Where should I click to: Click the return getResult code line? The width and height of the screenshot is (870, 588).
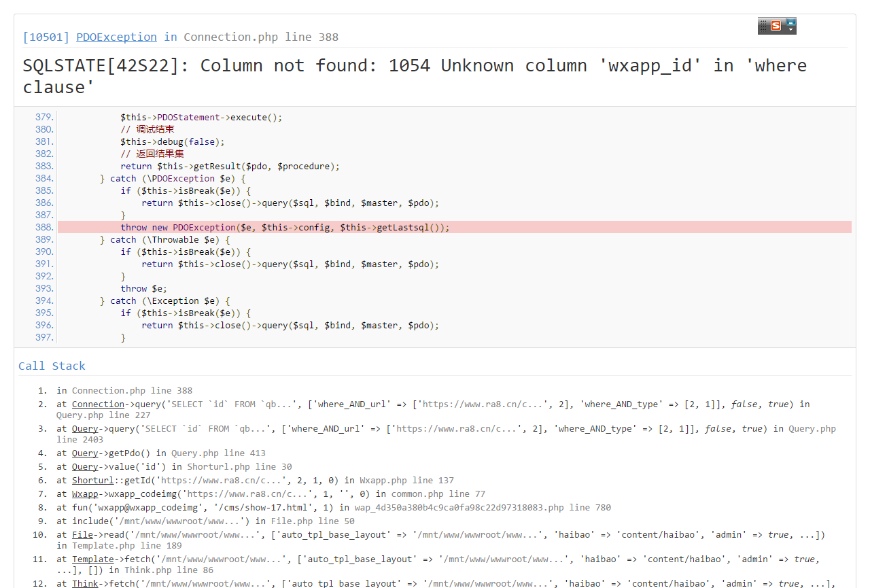pos(230,166)
